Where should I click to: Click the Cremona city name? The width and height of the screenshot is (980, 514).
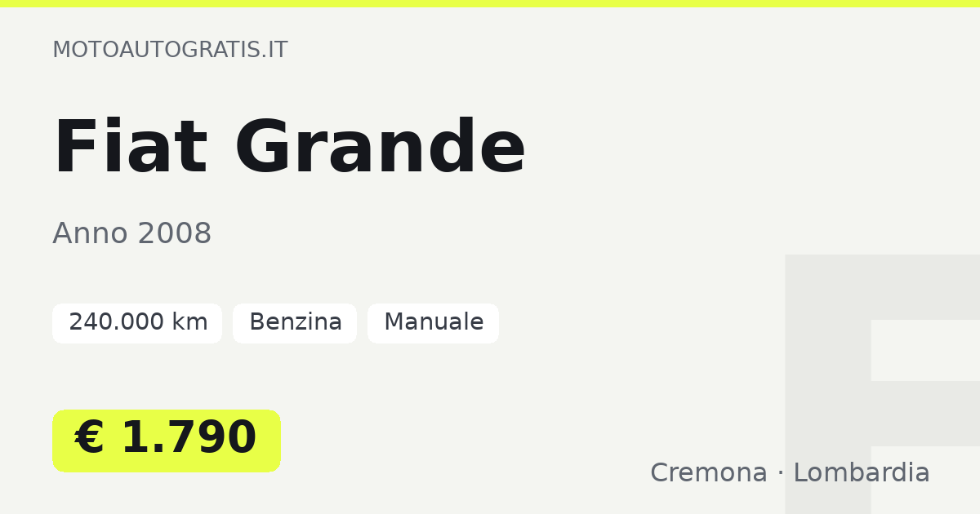tap(709, 473)
